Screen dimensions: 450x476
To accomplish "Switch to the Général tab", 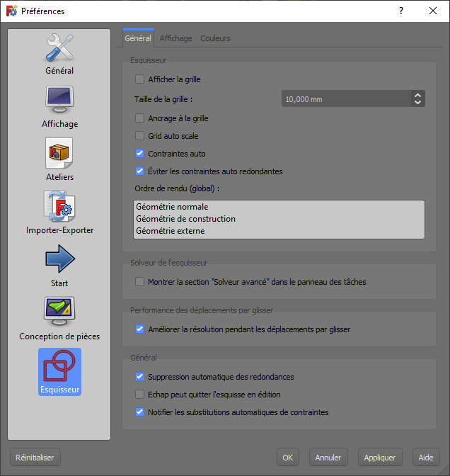I will click(138, 38).
